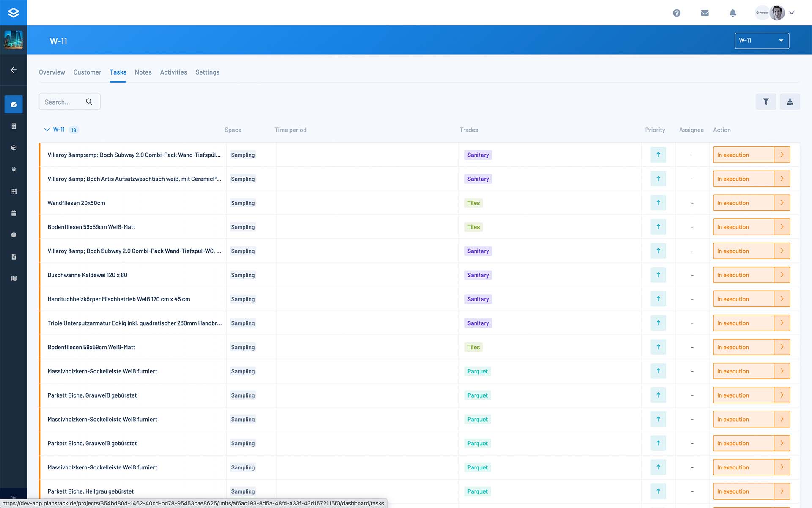The height and width of the screenshot is (508, 812).
Task: Click the plug icon in the sidebar
Action: point(14,170)
